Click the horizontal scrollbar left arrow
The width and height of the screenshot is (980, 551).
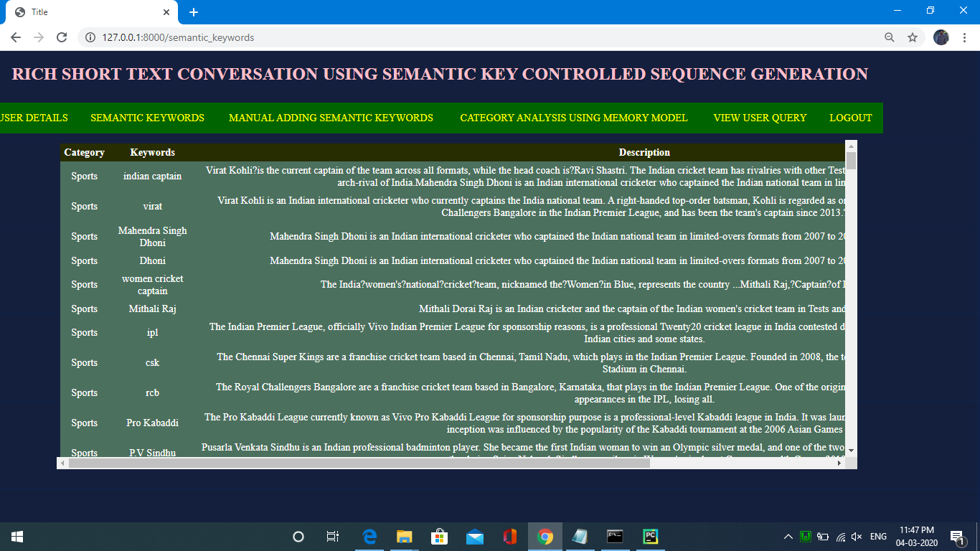63,463
